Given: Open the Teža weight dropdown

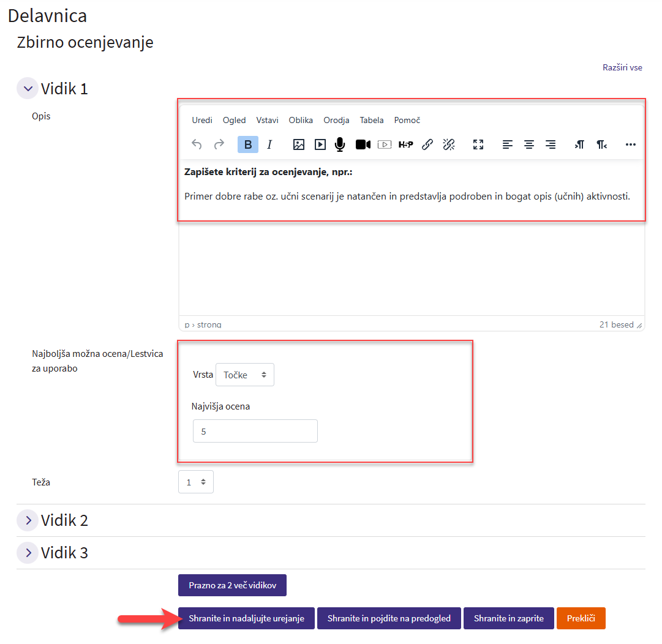Looking at the screenshot, I should tap(196, 482).
